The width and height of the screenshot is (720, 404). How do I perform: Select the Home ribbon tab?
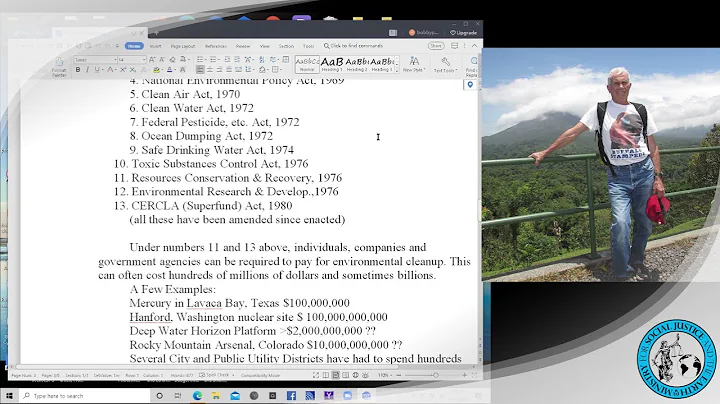[134, 46]
